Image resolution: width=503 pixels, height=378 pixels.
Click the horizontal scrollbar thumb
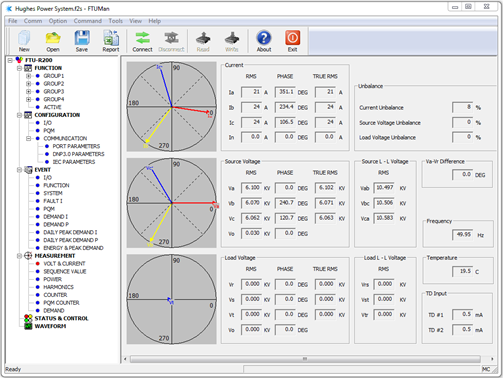tap(305, 359)
